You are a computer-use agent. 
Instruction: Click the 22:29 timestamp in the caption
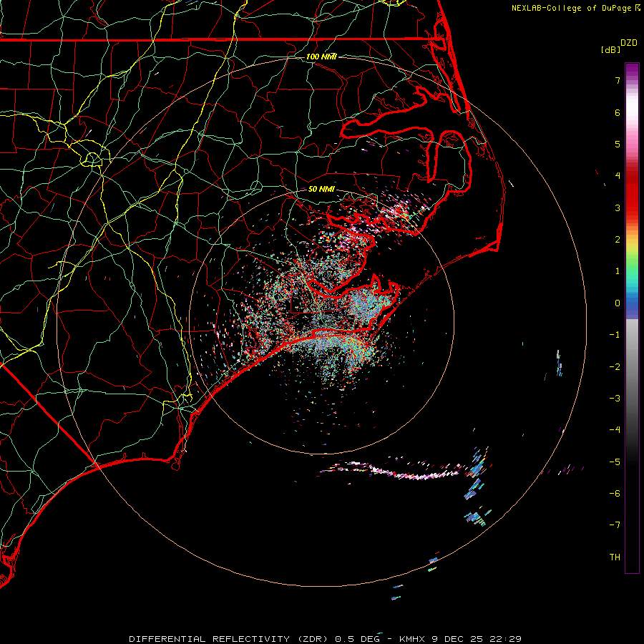click(507, 639)
